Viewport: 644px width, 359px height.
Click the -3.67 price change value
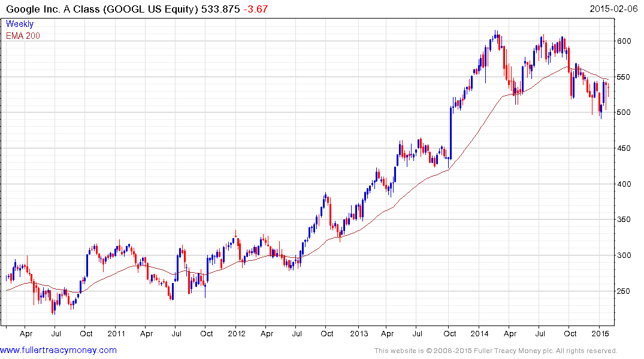click(x=255, y=9)
